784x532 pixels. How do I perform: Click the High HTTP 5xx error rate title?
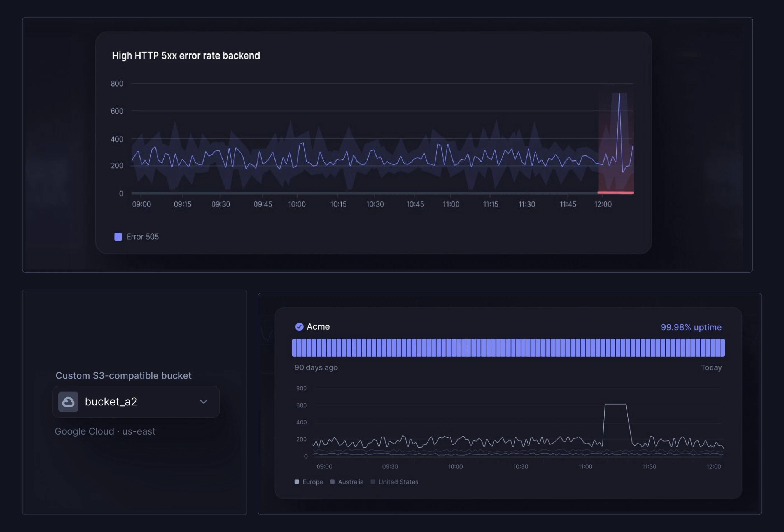click(186, 55)
